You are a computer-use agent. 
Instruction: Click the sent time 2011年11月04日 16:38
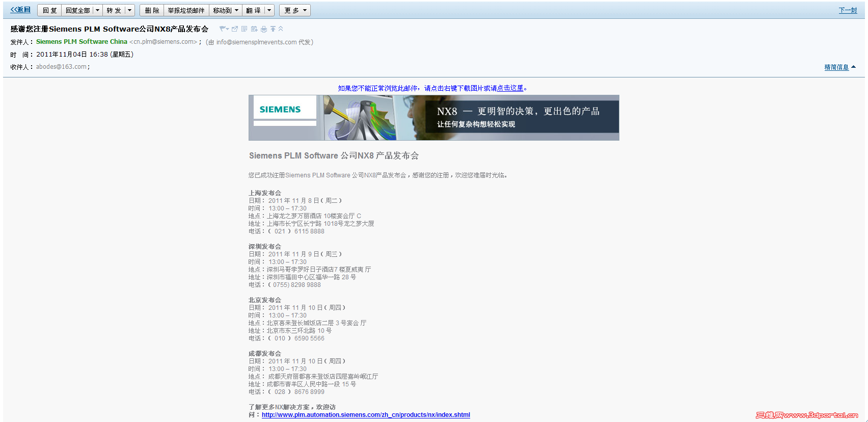(x=72, y=55)
